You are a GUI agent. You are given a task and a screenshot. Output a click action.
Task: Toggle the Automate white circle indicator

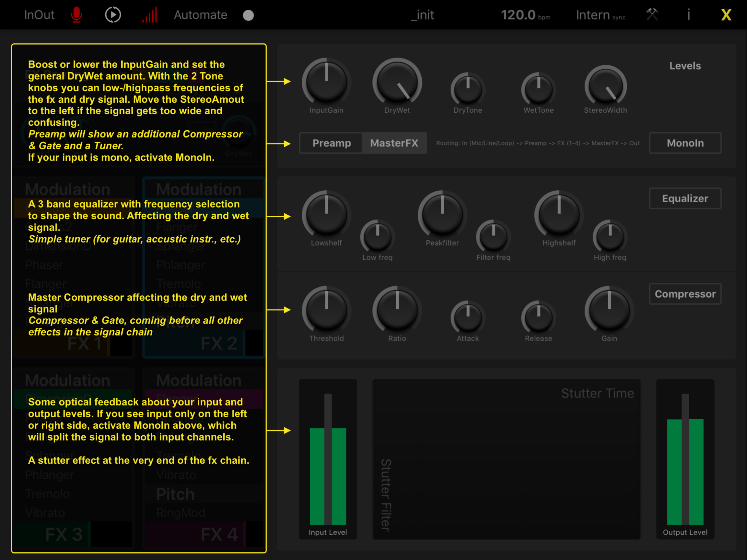pos(248,15)
